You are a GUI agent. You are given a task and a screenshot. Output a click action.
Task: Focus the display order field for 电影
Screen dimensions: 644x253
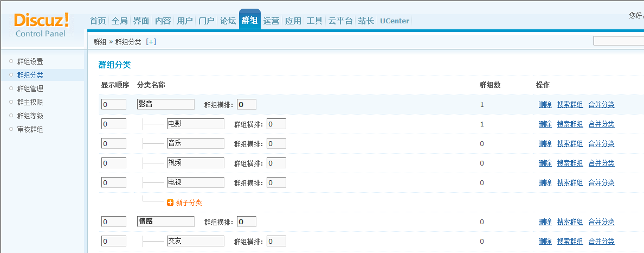pyautogui.click(x=113, y=124)
